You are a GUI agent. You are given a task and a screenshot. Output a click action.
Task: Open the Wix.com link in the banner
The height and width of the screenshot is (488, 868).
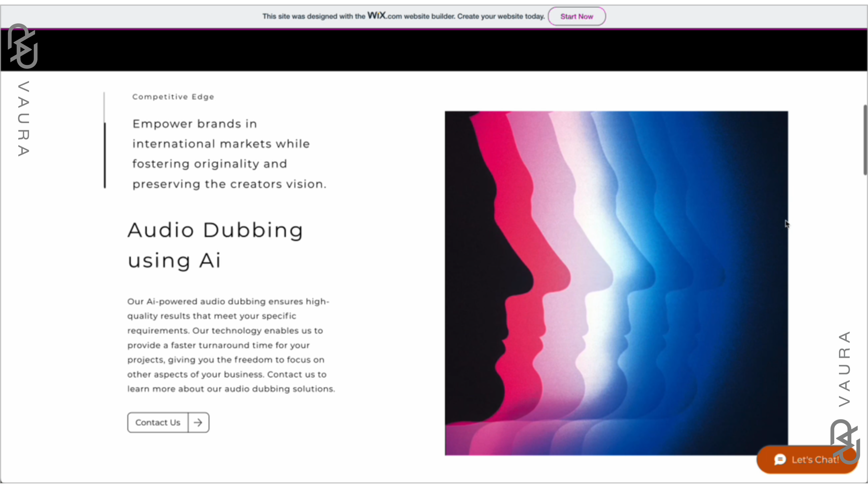[x=384, y=16]
